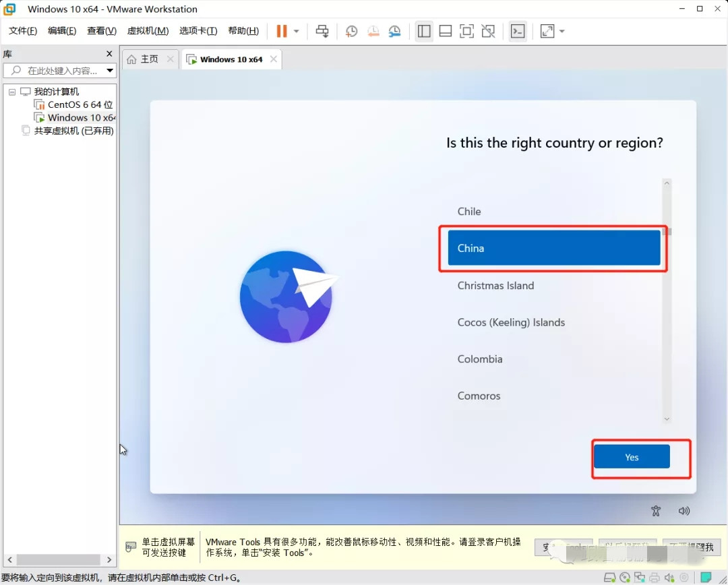Open the console view icon

pyautogui.click(x=517, y=31)
